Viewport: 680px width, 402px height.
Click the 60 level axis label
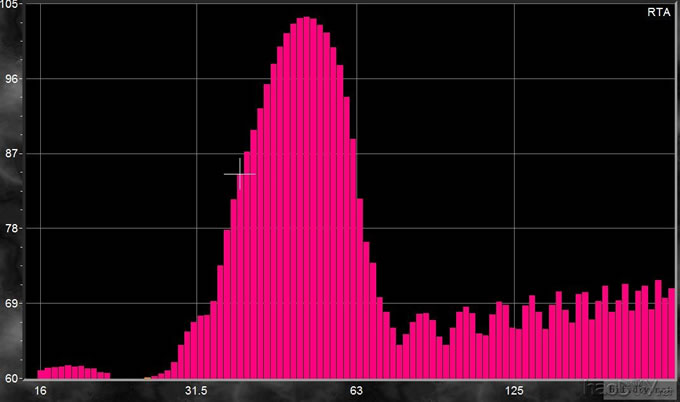coord(16,378)
